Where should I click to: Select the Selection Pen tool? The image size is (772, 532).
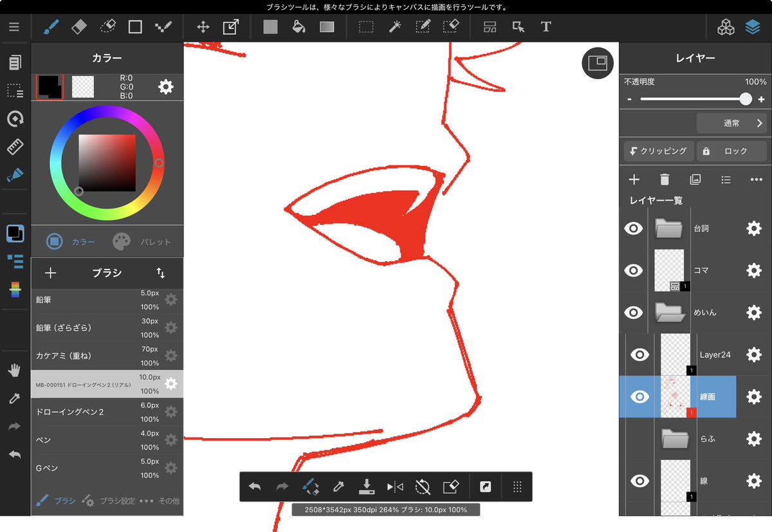pos(423,27)
